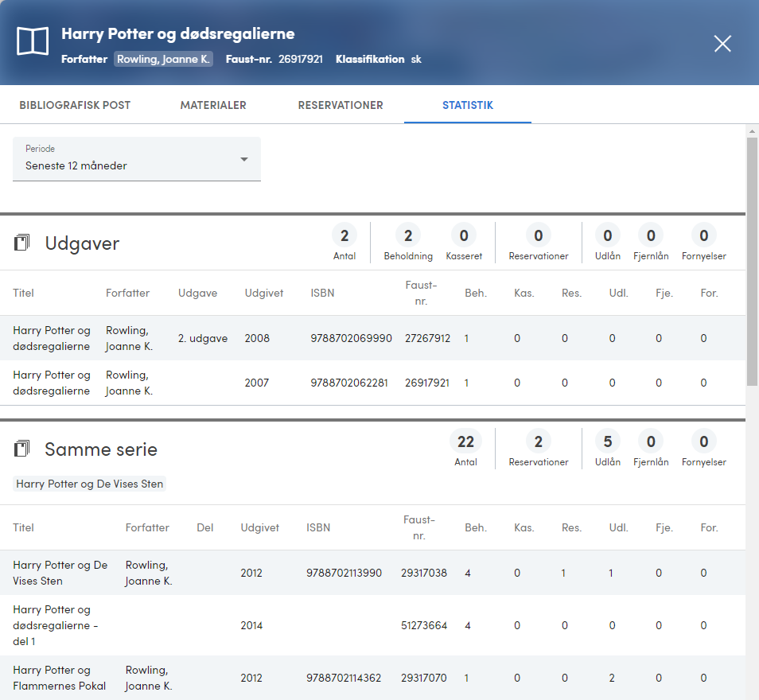Click the Samme serie Reservationer badge showing 2
This screenshot has width=759, height=700.
click(539, 441)
